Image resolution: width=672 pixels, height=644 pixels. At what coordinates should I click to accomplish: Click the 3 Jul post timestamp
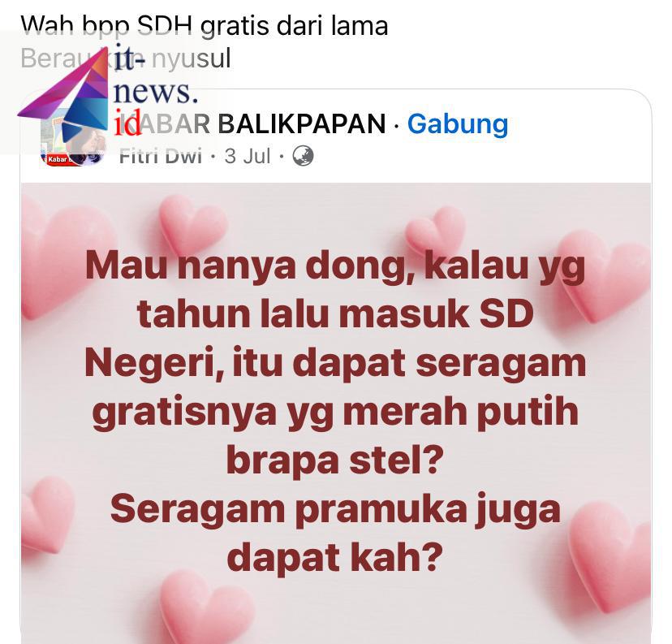coord(248,156)
